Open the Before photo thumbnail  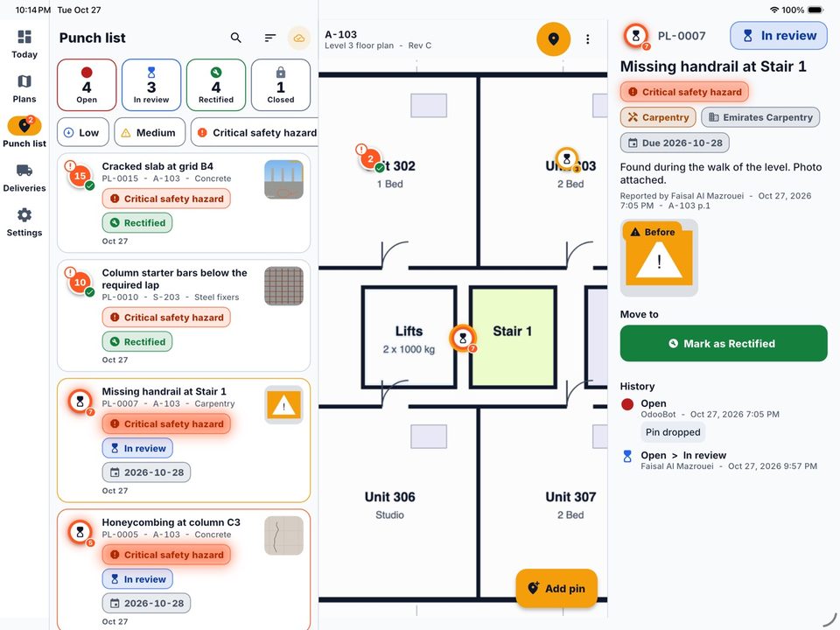[659, 257]
